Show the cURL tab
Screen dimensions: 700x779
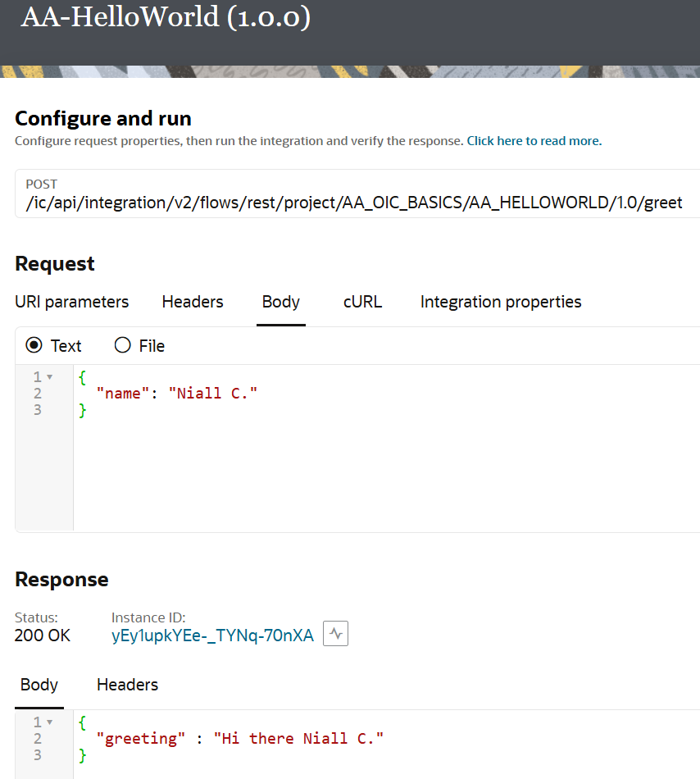point(362,302)
